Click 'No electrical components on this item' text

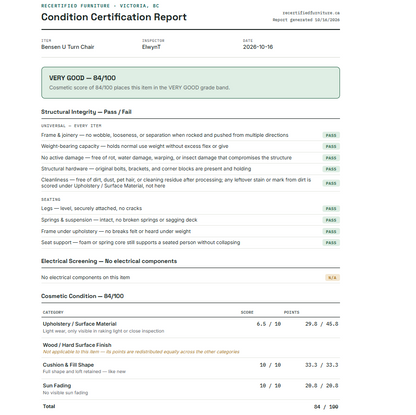pyautogui.click(x=85, y=277)
